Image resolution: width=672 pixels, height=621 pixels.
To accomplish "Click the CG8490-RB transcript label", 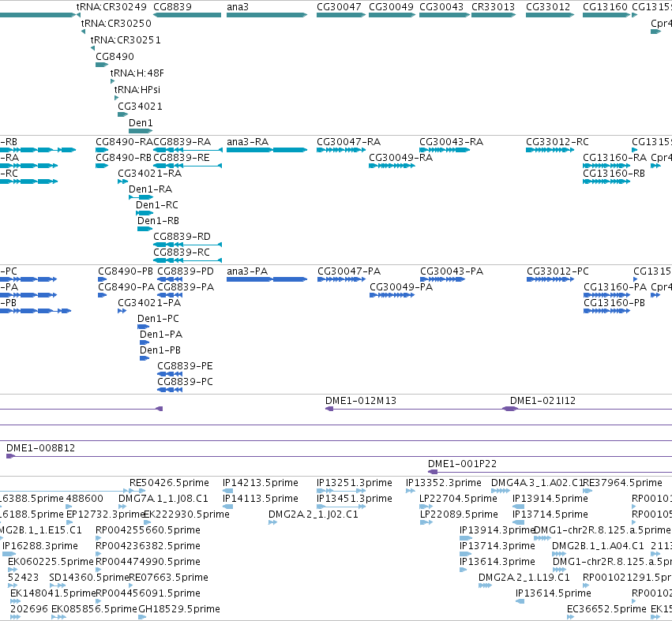I will coord(123,158).
